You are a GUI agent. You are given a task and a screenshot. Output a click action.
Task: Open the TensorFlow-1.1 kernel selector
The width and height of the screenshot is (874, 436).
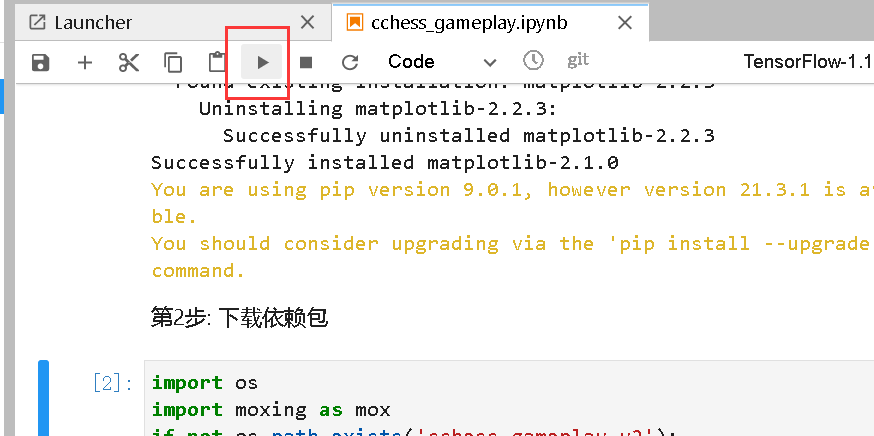point(808,61)
